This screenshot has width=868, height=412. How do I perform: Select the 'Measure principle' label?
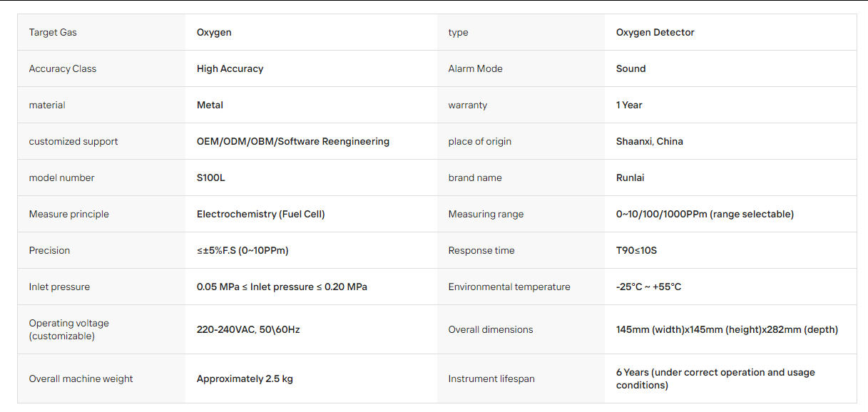(69, 214)
